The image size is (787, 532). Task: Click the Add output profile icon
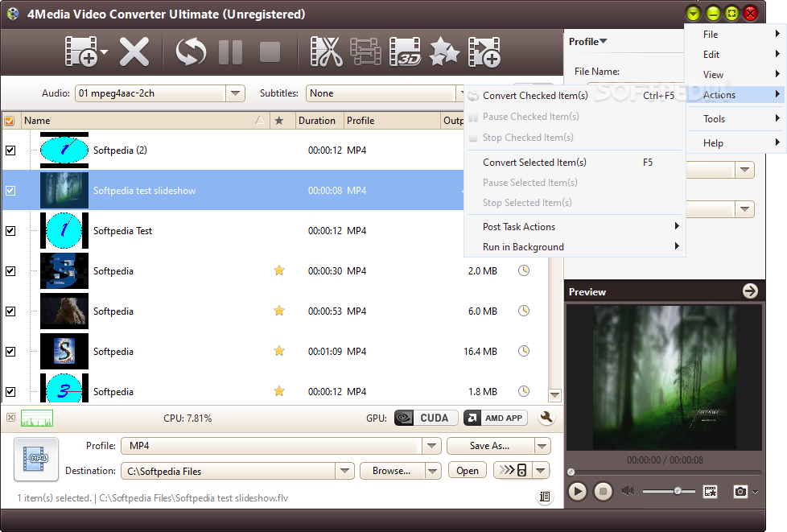pos(484,52)
